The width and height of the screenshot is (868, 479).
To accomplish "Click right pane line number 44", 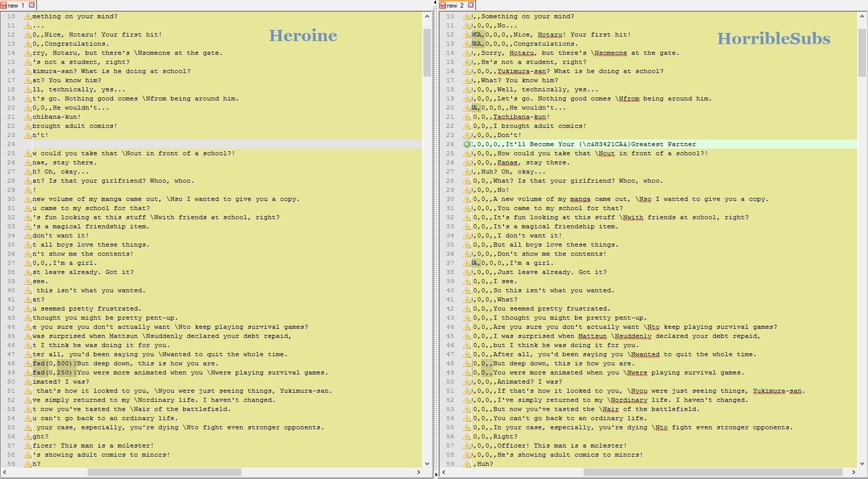I will click(x=450, y=327).
